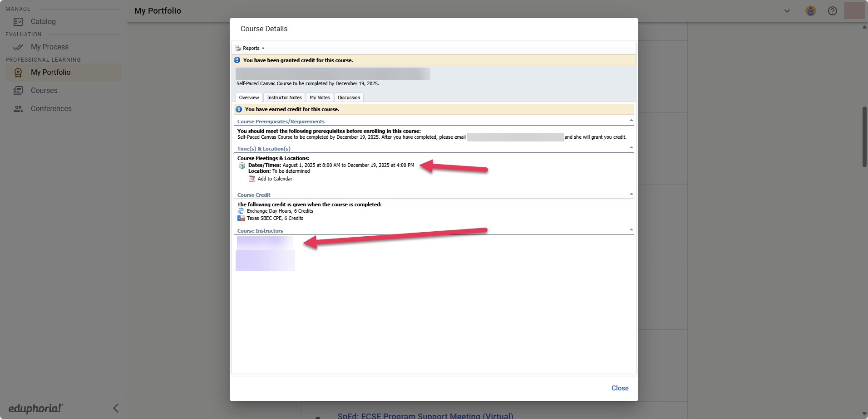Collapse the Time(s) & Location(s) section
Image resolution: width=868 pixels, height=419 pixels.
coord(631,148)
